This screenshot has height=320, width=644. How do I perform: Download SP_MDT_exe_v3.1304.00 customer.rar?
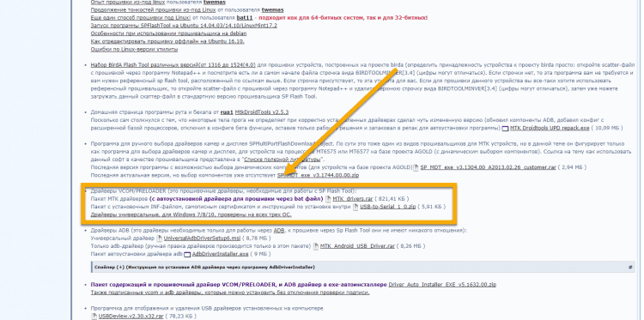488,167
